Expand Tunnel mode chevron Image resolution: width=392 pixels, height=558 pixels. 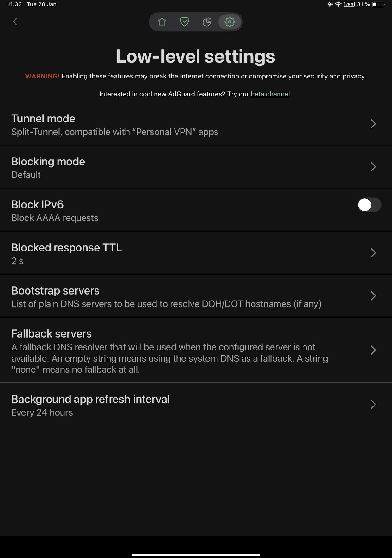tap(373, 124)
